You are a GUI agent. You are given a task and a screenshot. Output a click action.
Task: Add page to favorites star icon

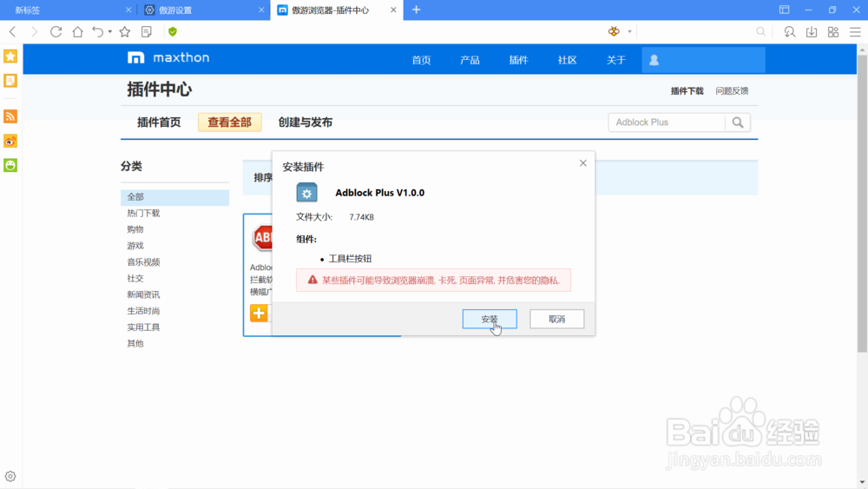tap(125, 31)
